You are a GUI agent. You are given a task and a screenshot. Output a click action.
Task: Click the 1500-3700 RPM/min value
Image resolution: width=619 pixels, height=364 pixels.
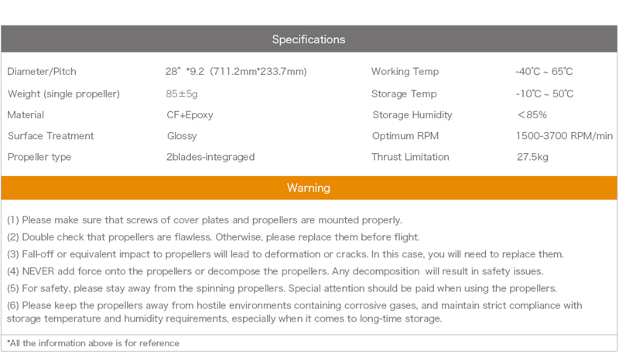(564, 136)
